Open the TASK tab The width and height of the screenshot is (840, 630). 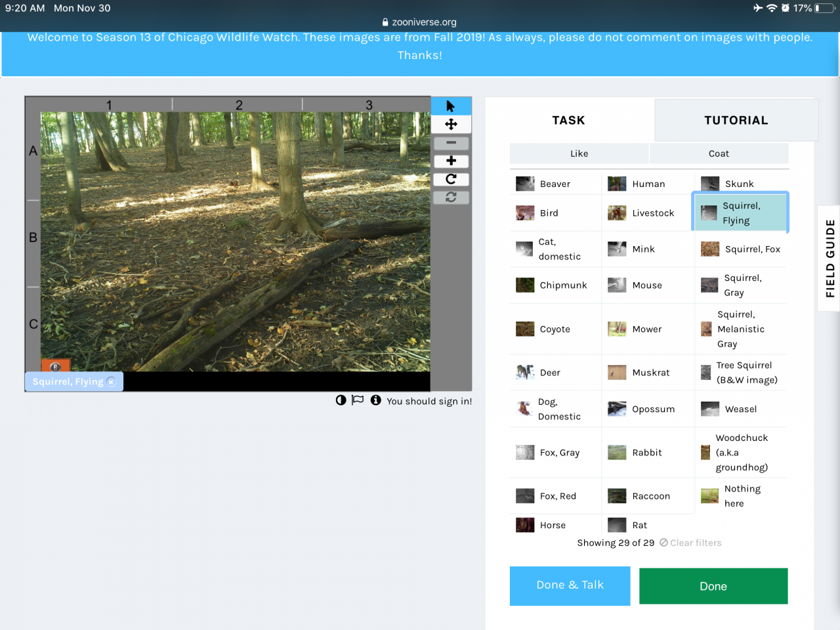(x=568, y=120)
